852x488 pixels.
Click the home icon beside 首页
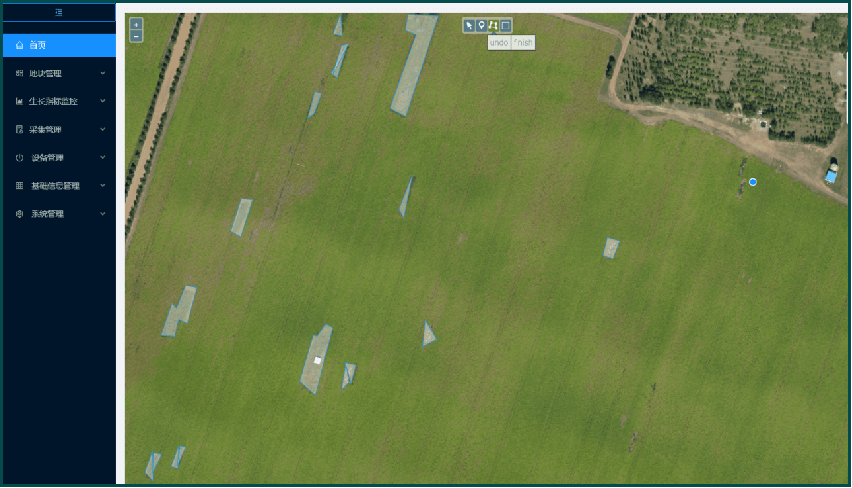pyautogui.click(x=20, y=45)
